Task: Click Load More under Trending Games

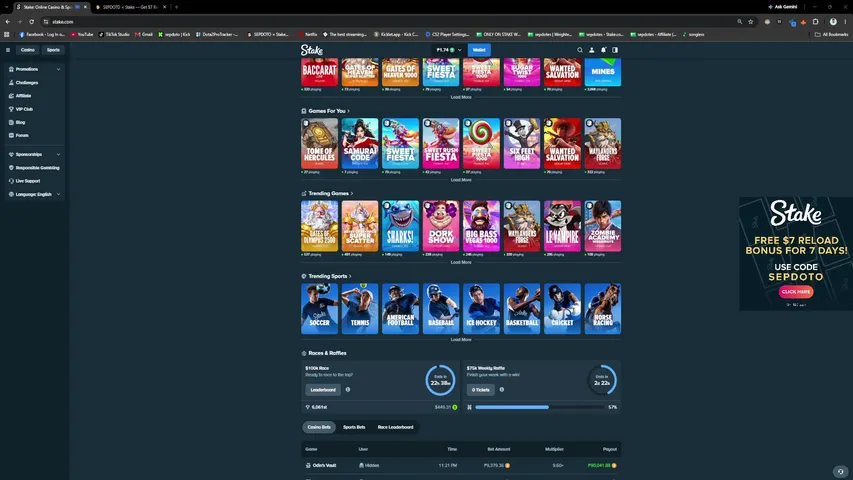Action: [461, 262]
